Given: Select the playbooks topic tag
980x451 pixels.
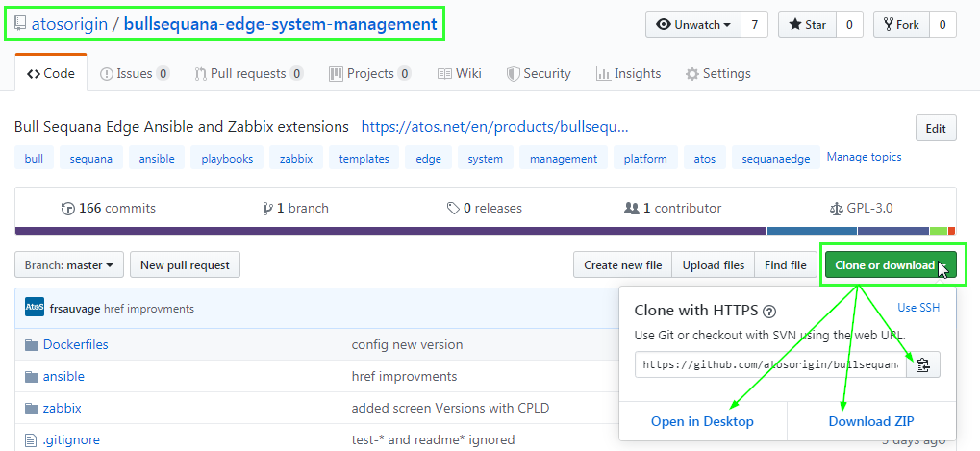Looking at the screenshot, I should (228, 158).
